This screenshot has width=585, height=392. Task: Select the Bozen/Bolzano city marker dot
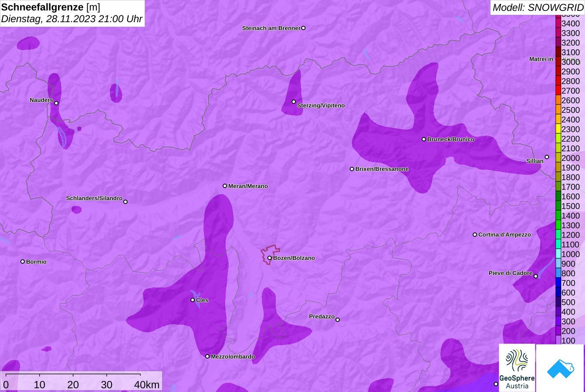click(x=270, y=258)
